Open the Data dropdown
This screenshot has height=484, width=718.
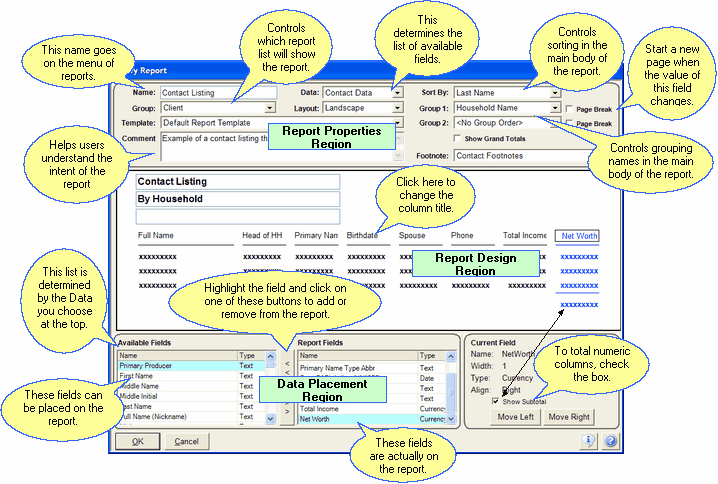point(397,93)
